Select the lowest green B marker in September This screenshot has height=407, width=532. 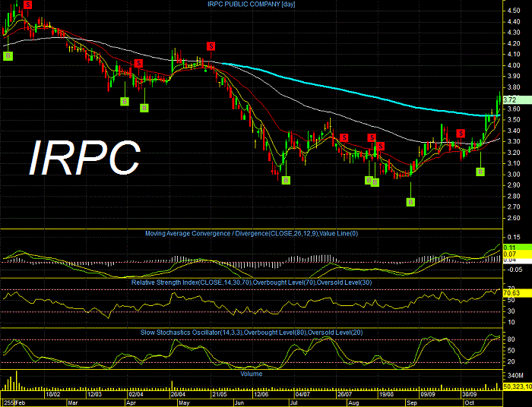[x=410, y=202]
